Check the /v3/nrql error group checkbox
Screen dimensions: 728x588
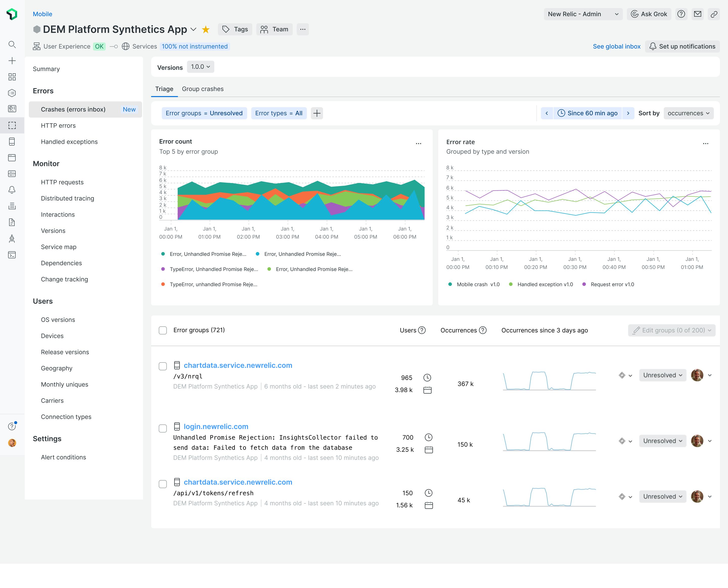[163, 366]
